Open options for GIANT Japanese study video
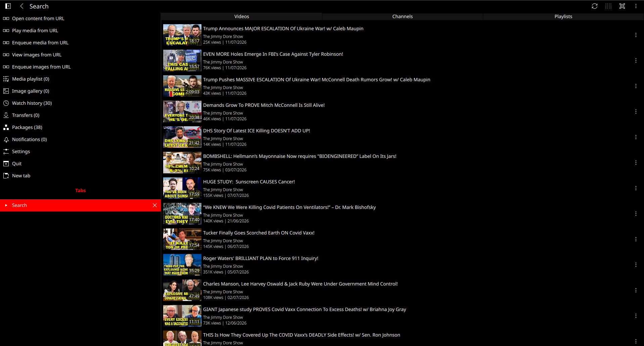The width and height of the screenshot is (644, 346). click(x=636, y=316)
